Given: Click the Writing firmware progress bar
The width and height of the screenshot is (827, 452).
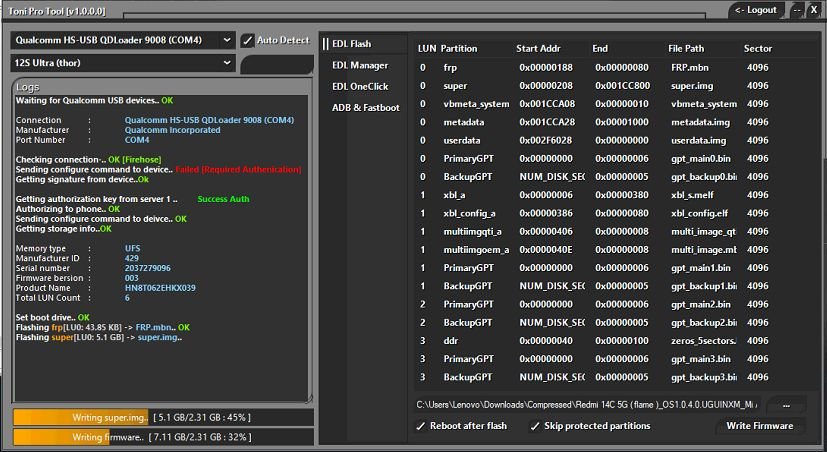Looking at the screenshot, I should [162, 437].
